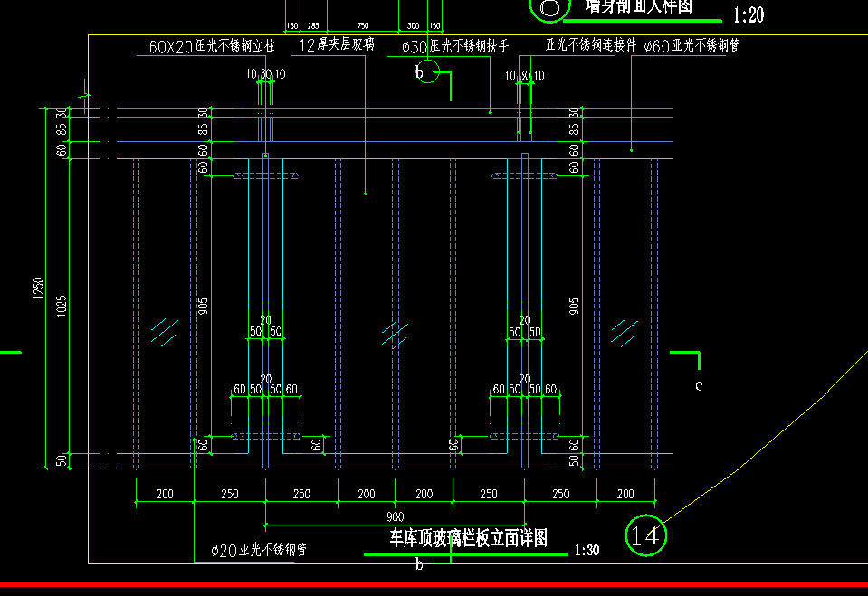Select the glass hatch symbol in center panel
The width and height of the screenshot is (868, 596).
pyautogui.click(x=395, y=335)
